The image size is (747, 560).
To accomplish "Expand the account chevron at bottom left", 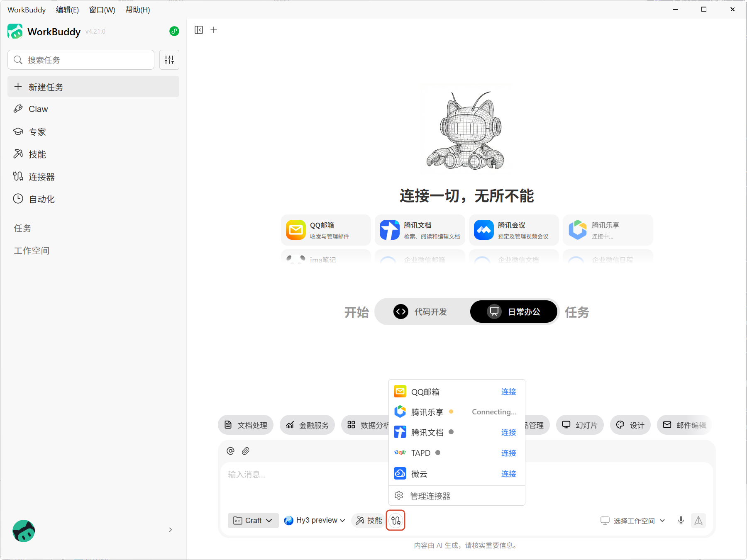I will coord(171,530).
